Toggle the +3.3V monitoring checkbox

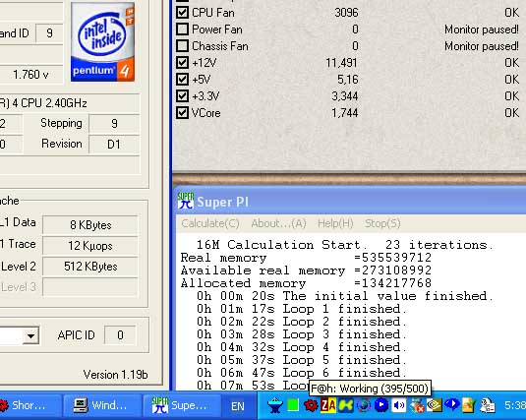pyautogui.click(x=182, y=96)
